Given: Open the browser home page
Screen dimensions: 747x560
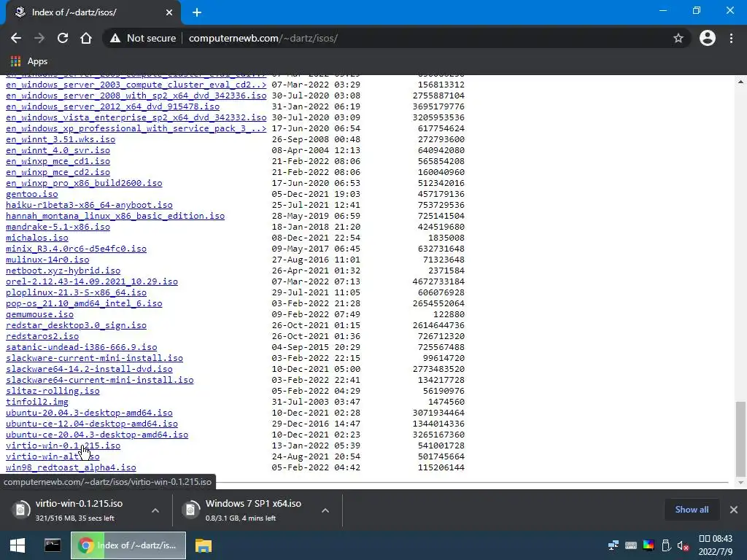Looking at the screenshot, I should pyautogui.click(x=86, y=38).
